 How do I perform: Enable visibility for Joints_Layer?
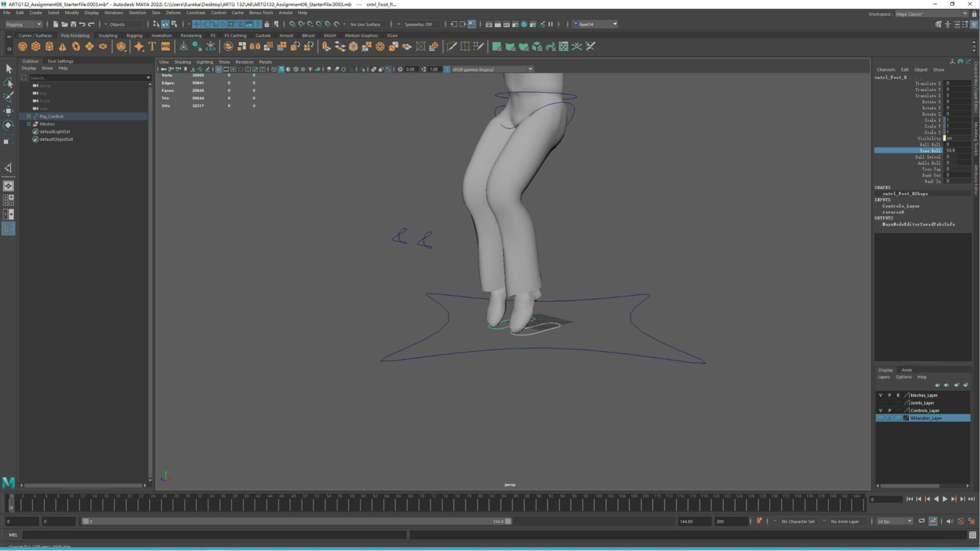(880, 403)
